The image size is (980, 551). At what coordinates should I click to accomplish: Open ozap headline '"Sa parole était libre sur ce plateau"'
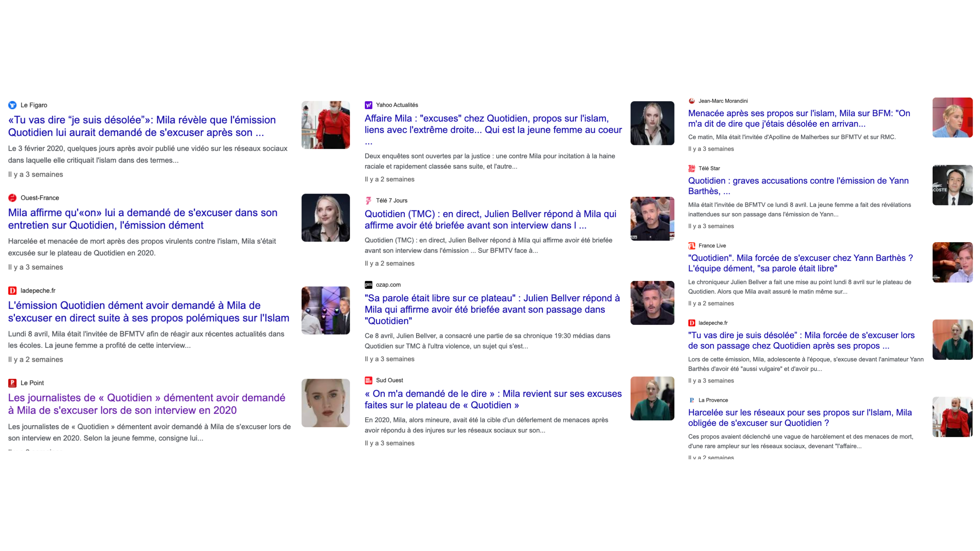492,309
